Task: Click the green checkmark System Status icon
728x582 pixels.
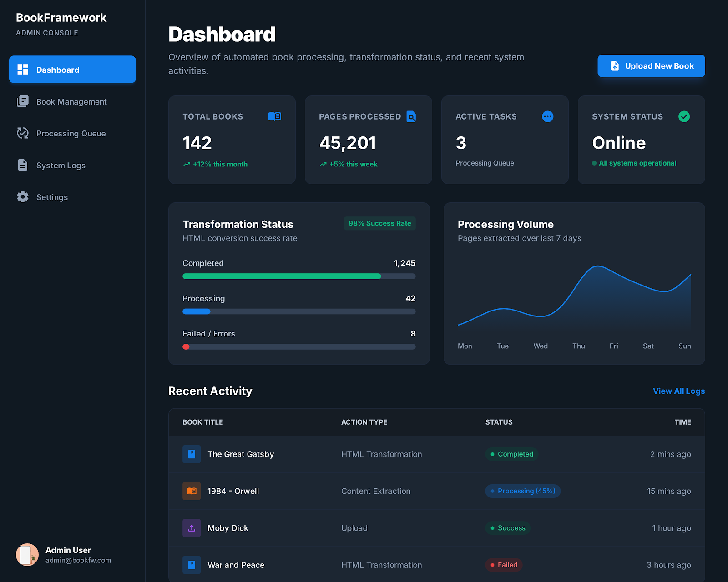Action: point(684,116)
